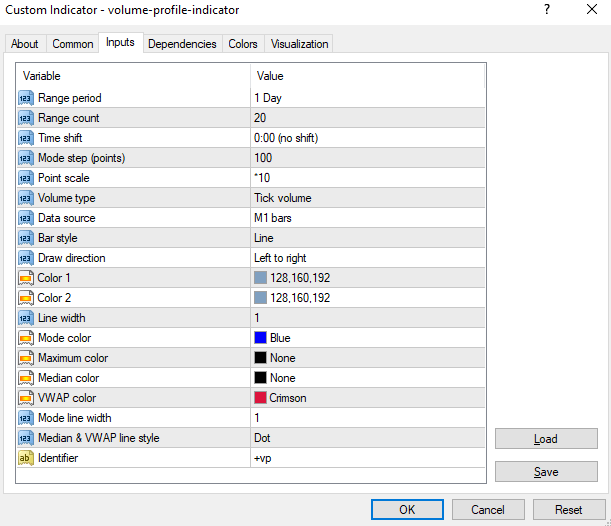The image size is (611, 526).
Task: Click the icon beside Bar style
Action: click(26, 238)
